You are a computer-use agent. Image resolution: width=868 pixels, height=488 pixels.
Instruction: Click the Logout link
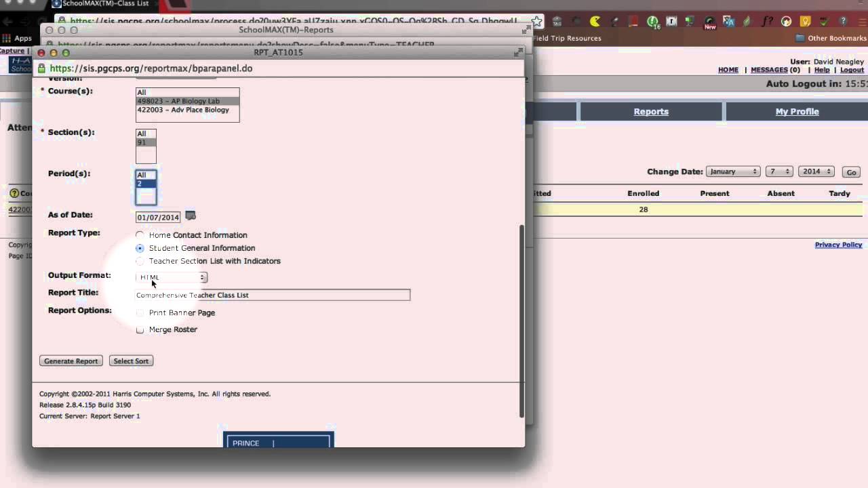coord(852,70)
